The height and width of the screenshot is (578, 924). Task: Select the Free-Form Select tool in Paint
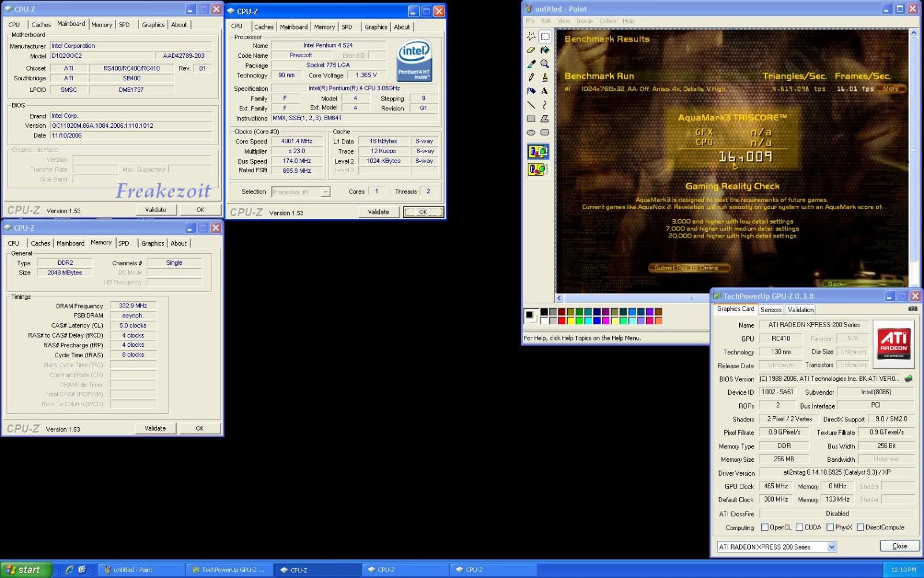pyautogui.click(x=531, y=36)
